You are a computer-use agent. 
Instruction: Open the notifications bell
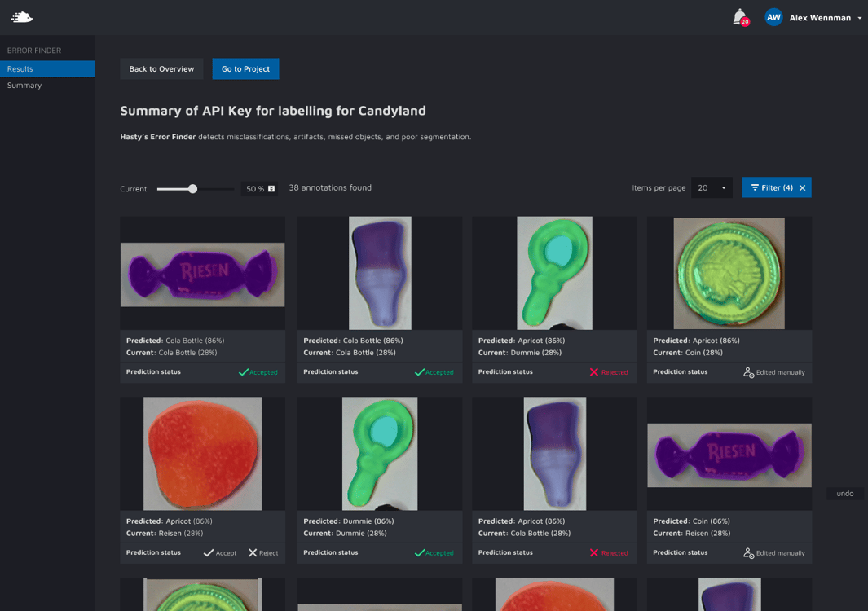pos(739,17)
